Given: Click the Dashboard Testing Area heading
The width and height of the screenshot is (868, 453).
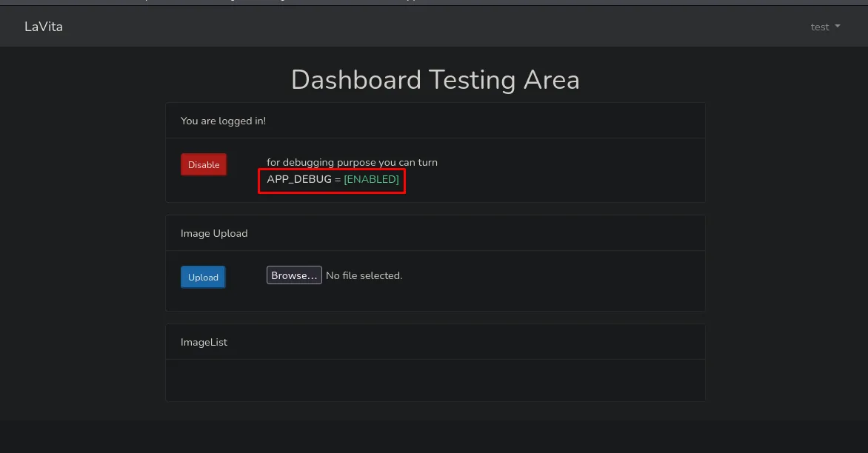Looking at the screenshot, I should click(435, 80).
